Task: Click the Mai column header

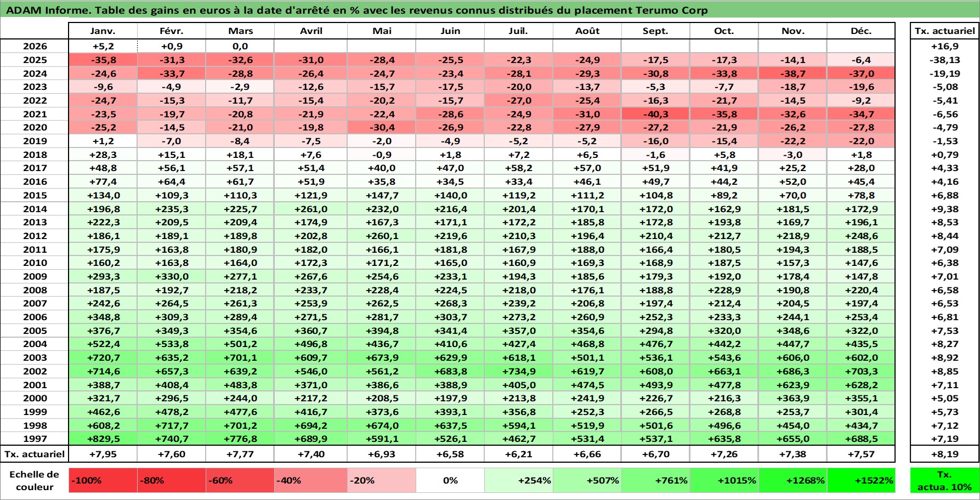Action: click(x=382, y=31)
